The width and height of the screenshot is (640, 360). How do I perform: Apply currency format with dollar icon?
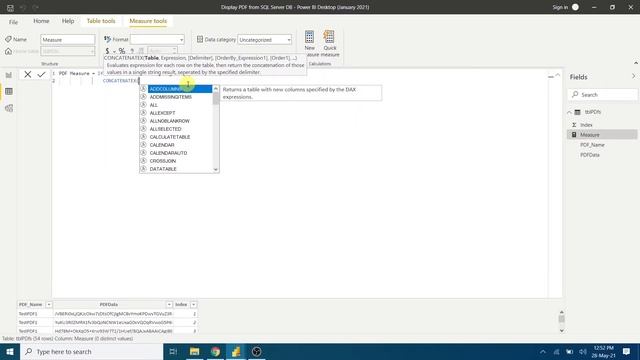coord(107,51)
